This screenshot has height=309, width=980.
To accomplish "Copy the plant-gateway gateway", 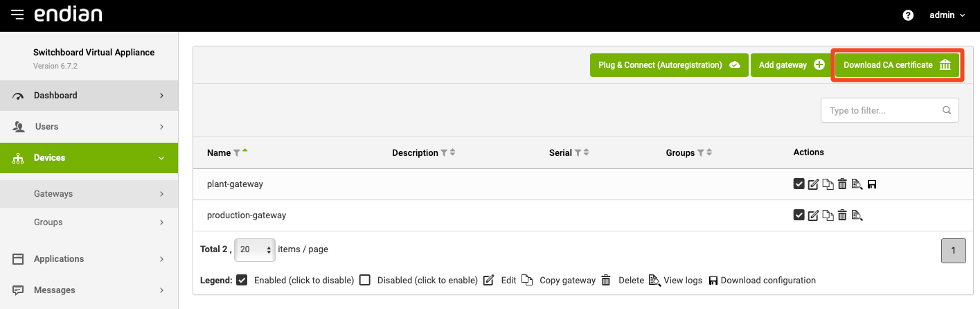I will pos(828,184).
